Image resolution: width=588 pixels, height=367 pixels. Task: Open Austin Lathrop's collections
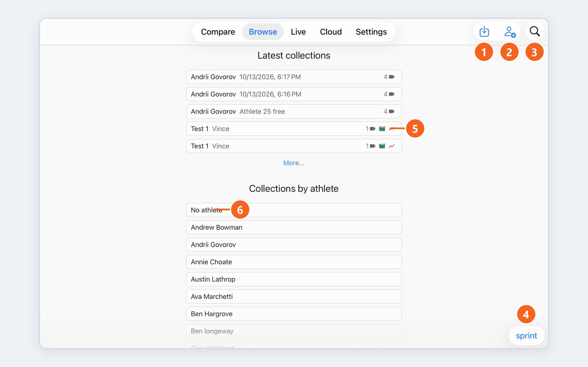point(294,279)
